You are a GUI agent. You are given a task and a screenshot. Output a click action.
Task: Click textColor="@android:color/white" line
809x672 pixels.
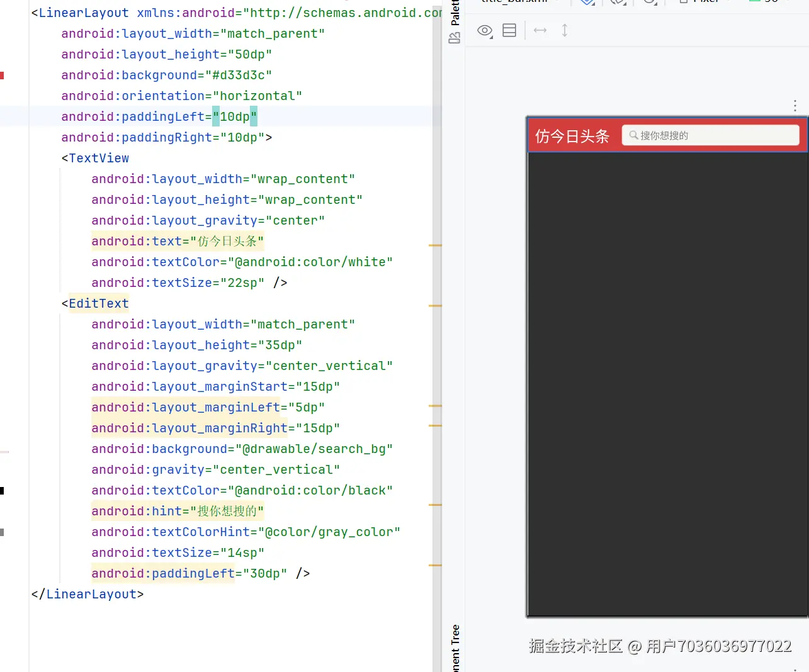click(242, 262)
